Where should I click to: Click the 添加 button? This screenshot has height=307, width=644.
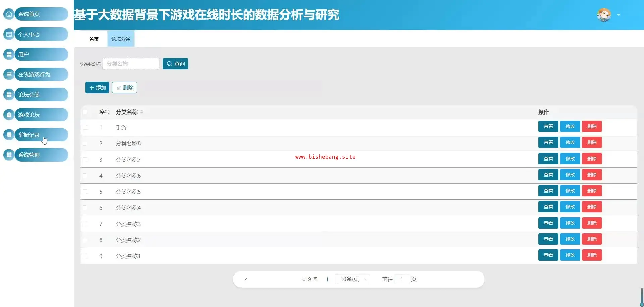97,87
